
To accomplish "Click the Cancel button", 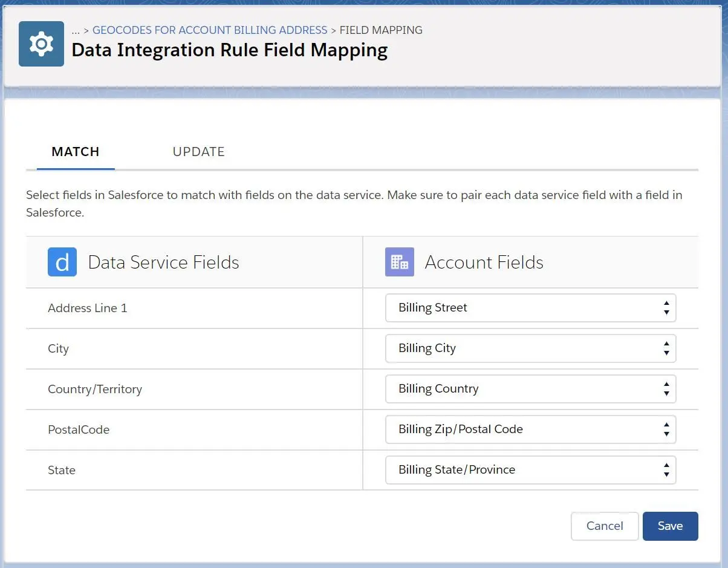I will coord(605,526).
